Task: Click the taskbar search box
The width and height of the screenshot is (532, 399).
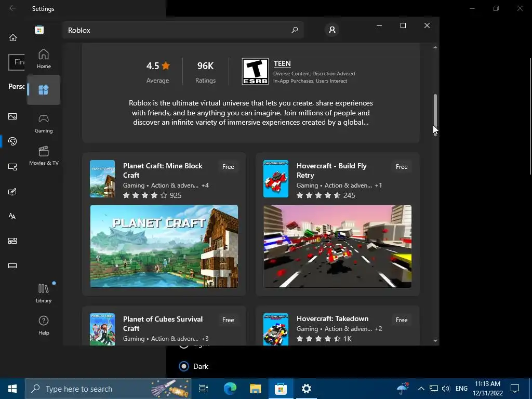Action: [x=108, y=389]
